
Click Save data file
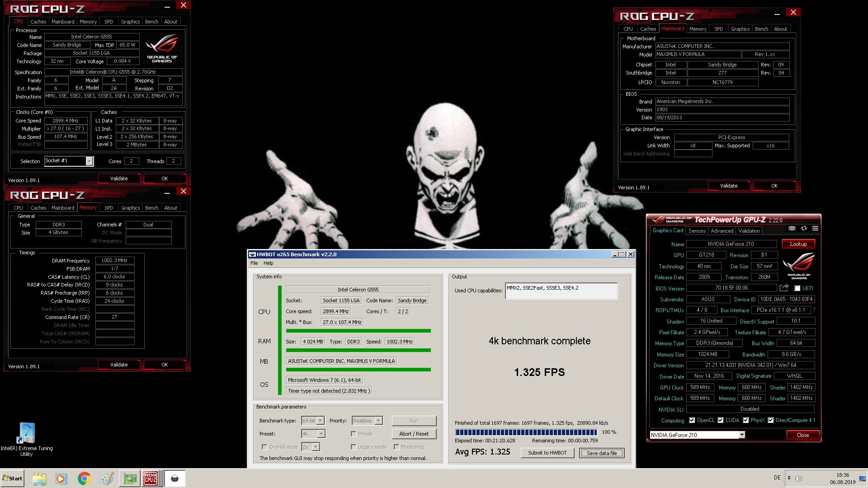pos(601,453)
